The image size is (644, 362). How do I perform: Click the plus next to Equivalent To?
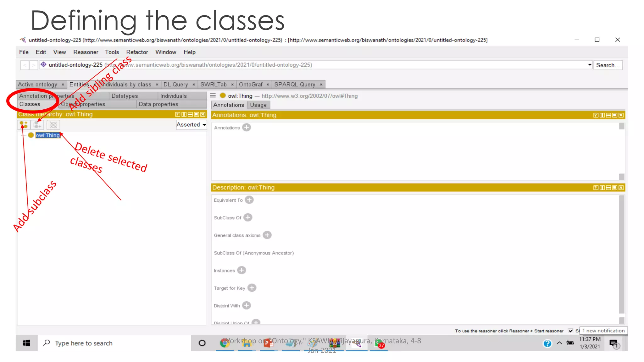[249, 200]
